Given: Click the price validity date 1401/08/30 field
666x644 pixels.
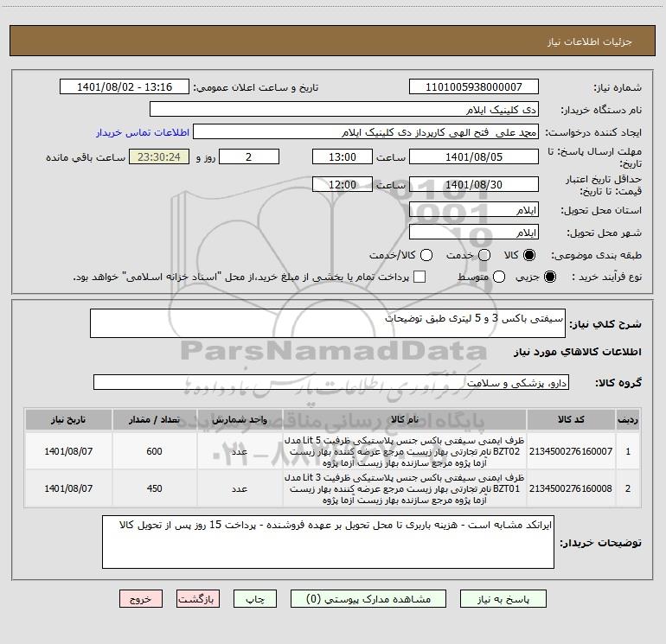Looking at the screenshot, I should [474, 184].
